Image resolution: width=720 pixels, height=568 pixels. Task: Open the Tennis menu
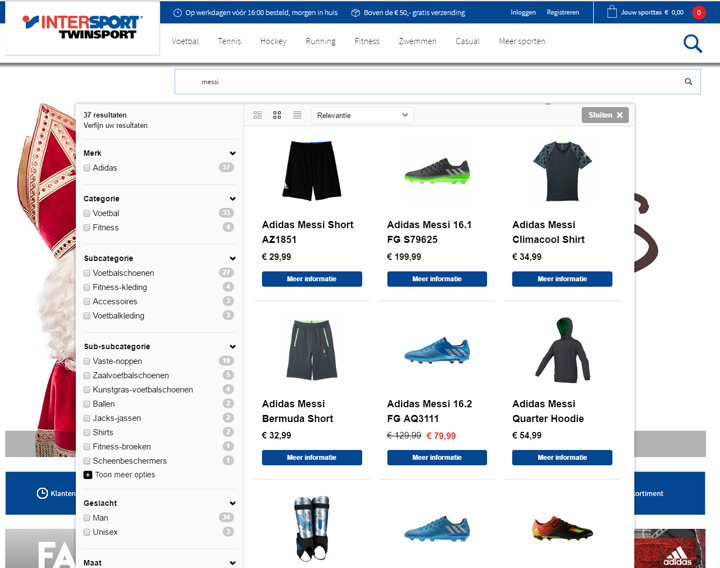point(229,41)
